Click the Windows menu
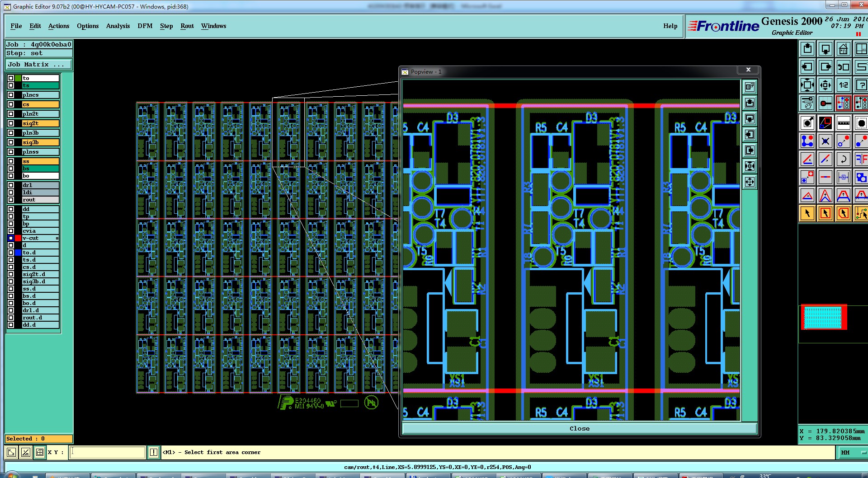 pyautogui.click(x=214, y=26)
